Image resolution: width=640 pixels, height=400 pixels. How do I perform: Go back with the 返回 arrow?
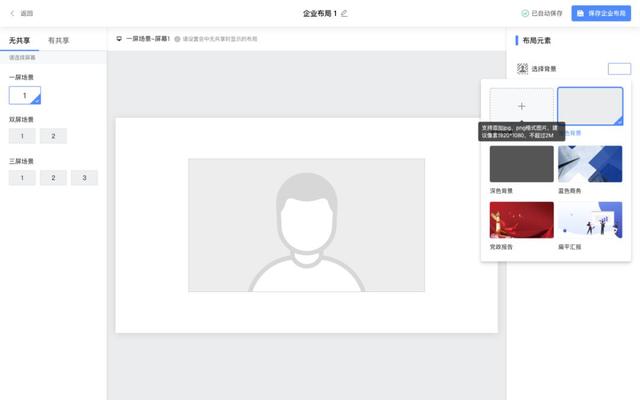[x=12, y=13]
